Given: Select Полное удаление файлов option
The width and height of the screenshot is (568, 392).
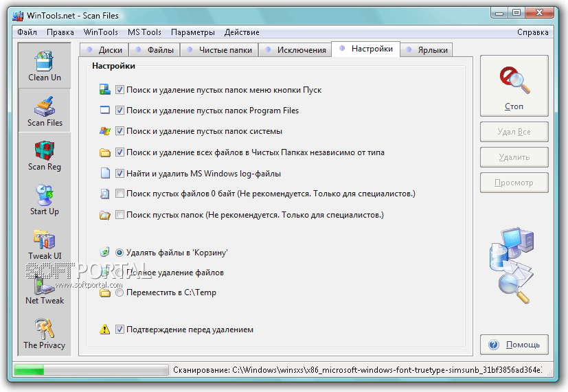Looking at the screenshot, I should click(x=120, y=272).
